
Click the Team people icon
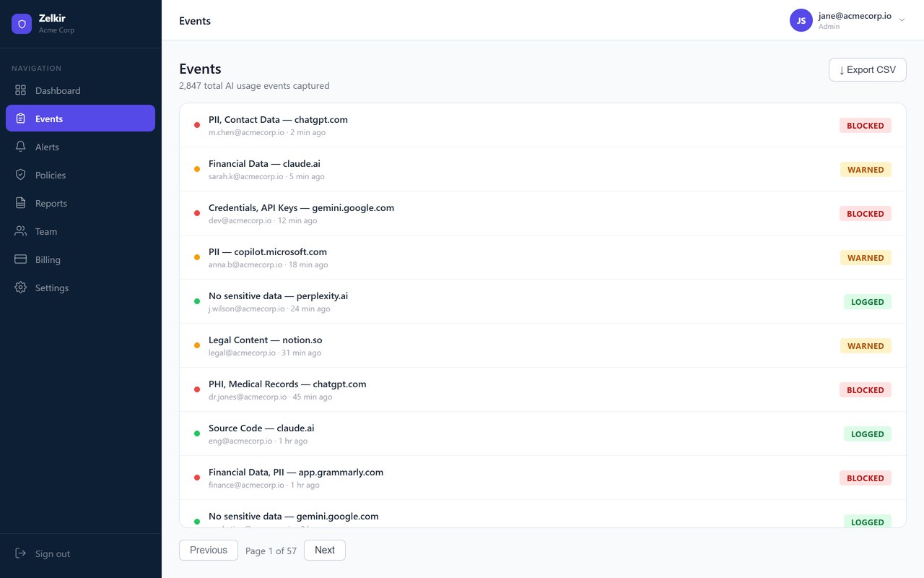click(x=21, y=231)
